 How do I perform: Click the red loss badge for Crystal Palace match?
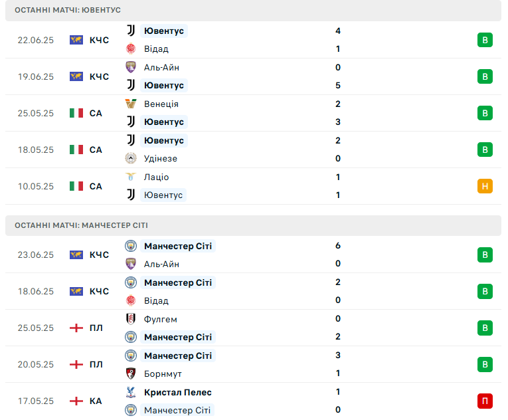(x=485, y=401)
